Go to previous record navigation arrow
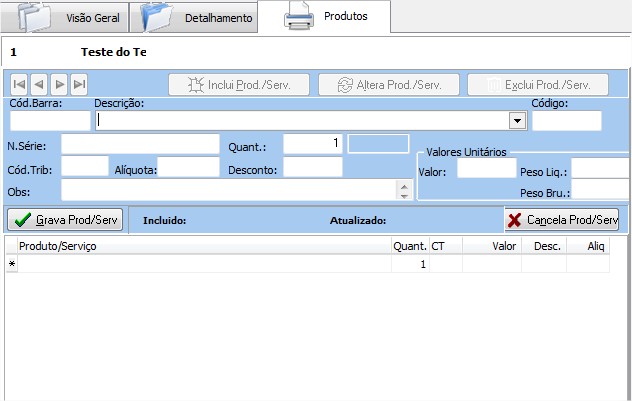632x401 pixels. pyautogui.click(x=39, y=85)
